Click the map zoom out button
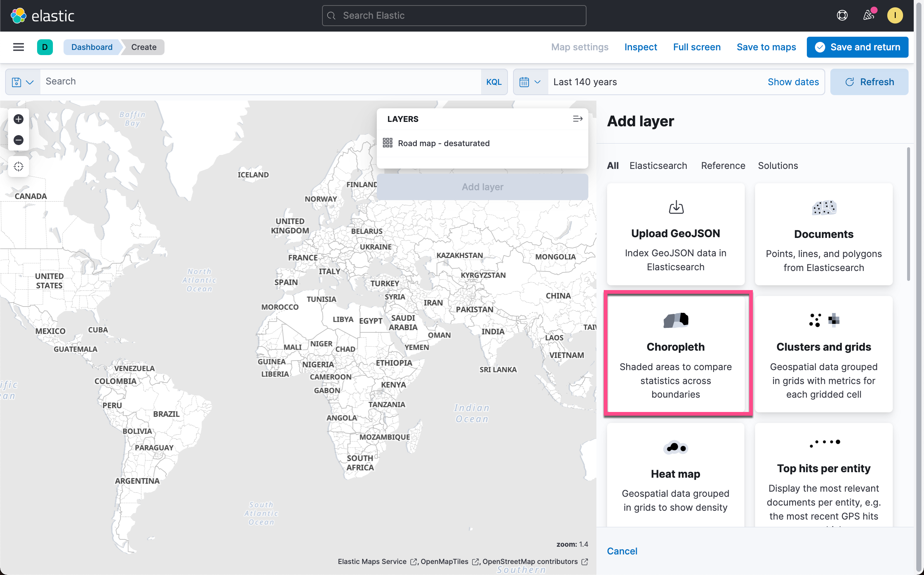The image size is (924, 575). (18, 140)
